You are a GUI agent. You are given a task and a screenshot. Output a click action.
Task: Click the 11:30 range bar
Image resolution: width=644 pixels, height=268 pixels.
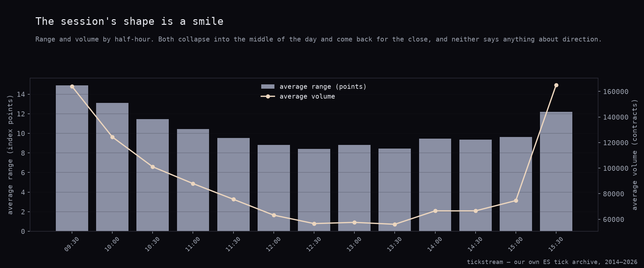pos(233,185)
